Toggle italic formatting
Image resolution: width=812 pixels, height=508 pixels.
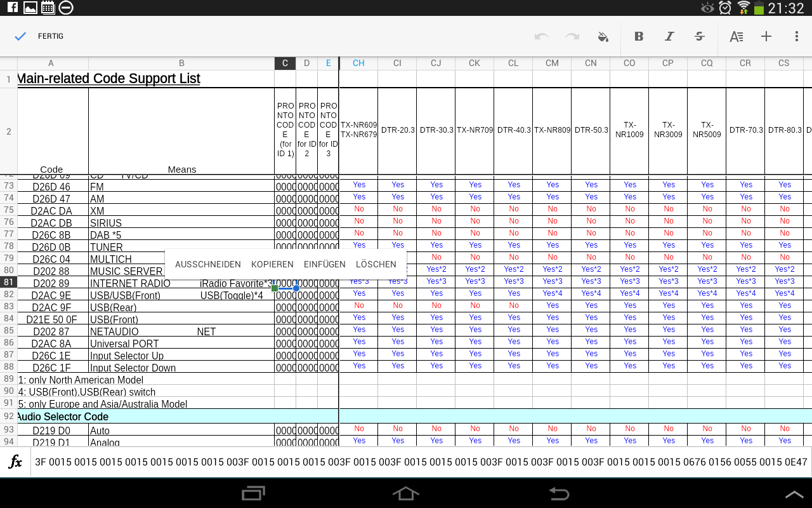point(669,37)
